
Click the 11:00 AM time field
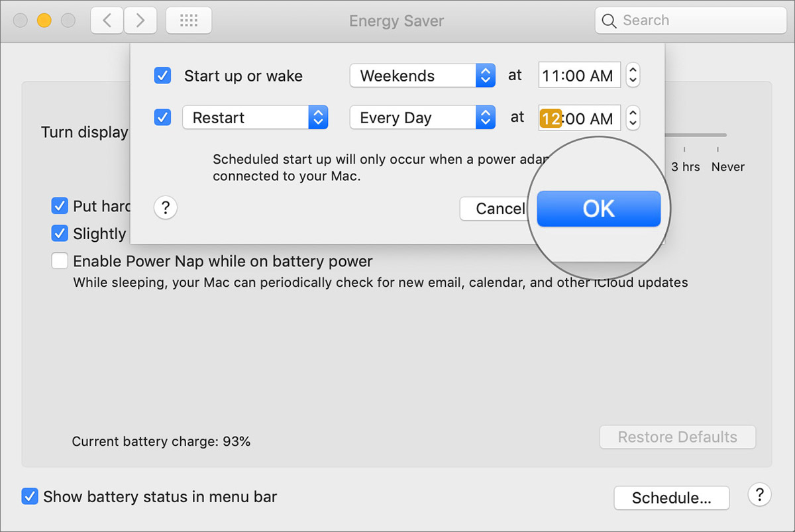[578, 76]
